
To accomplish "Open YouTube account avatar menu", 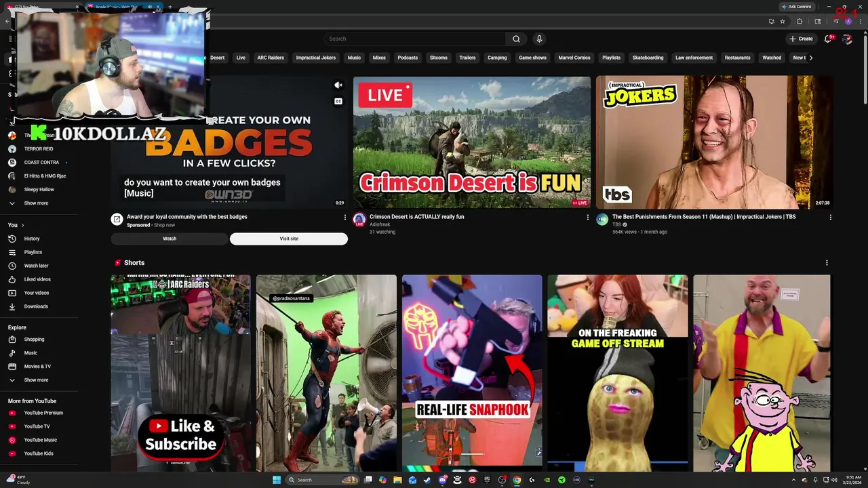I will 847,39.
